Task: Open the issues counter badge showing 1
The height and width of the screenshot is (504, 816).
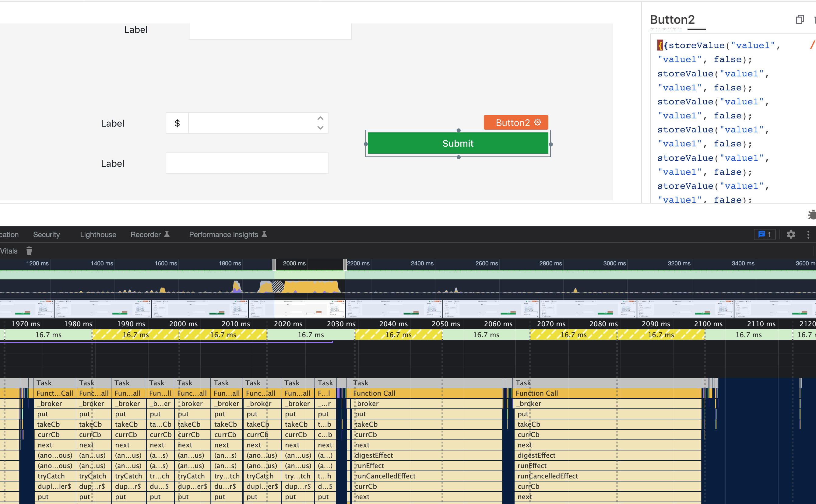Action: click(764, 234)
